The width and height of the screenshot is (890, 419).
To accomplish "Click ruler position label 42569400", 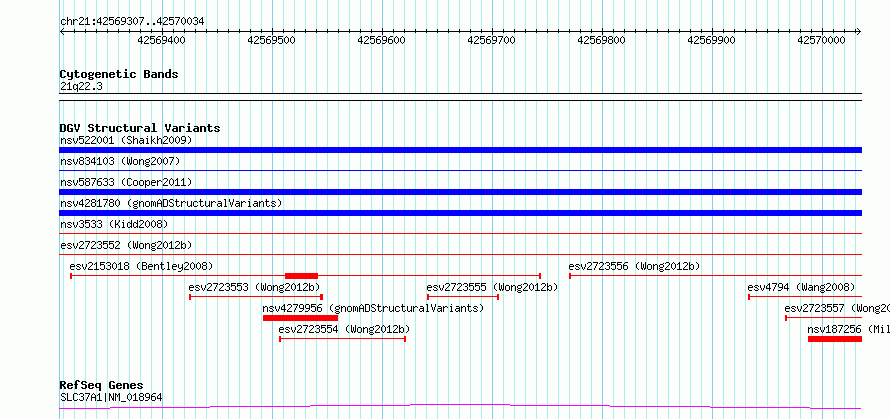I will pos(162,40).
